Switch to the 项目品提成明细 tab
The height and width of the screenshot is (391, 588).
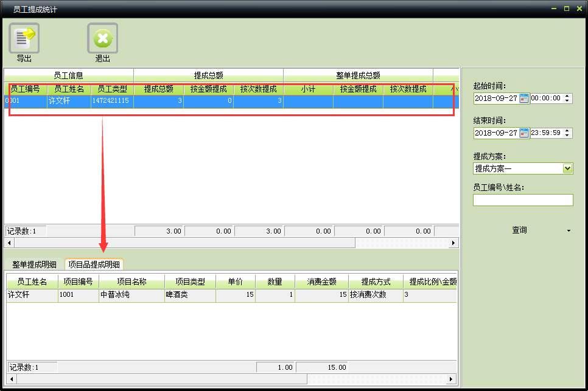[94, 265]
